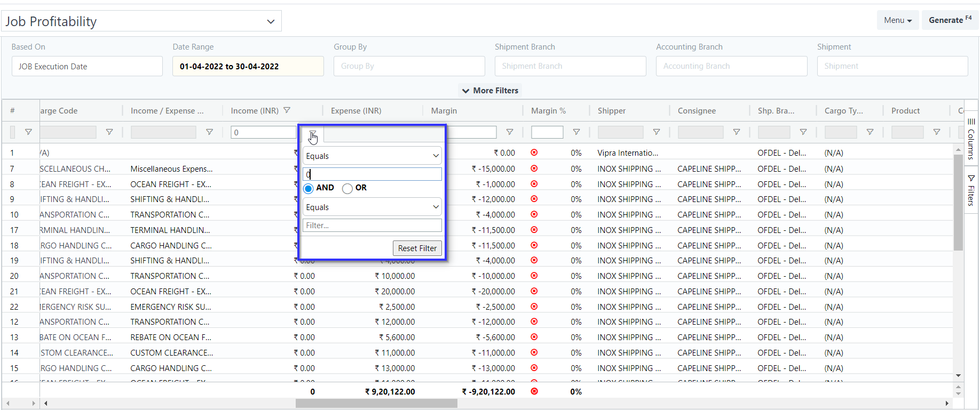The width and height of the screenshot is (980, 410).
Task: Sort by the Shipper column header
Action: [x=612, y=111]
